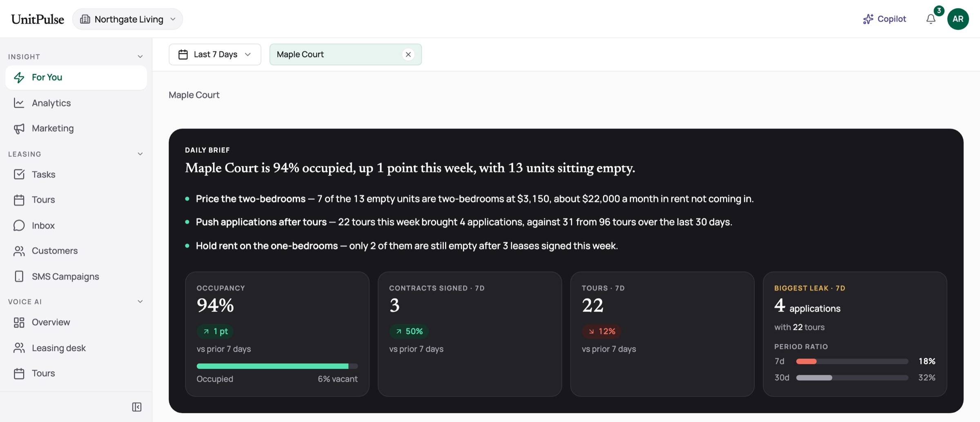Collapse the Voice AI section
Image resolution: width=980 pixels, height=422 pixels.
coord(140,301)
